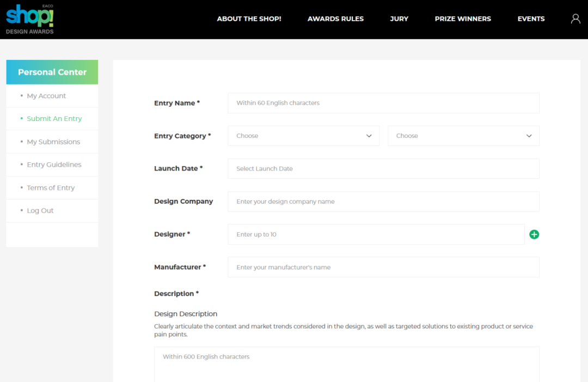Read Terms of Entry from sidebar
Image resolution: width=588 pixels, height=382 pixels.
tap(51, 188)
